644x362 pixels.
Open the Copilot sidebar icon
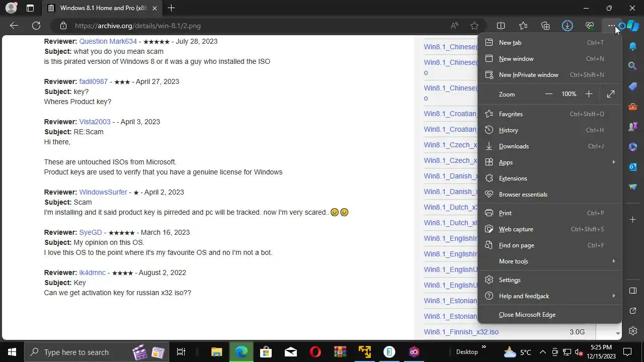(x=632, y=26)
